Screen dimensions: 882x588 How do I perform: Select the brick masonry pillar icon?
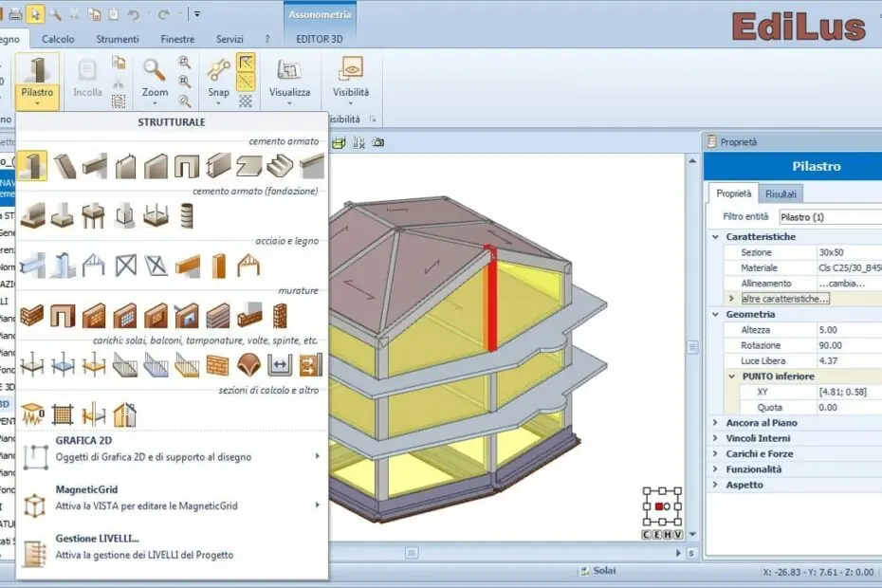coord(280,315)
